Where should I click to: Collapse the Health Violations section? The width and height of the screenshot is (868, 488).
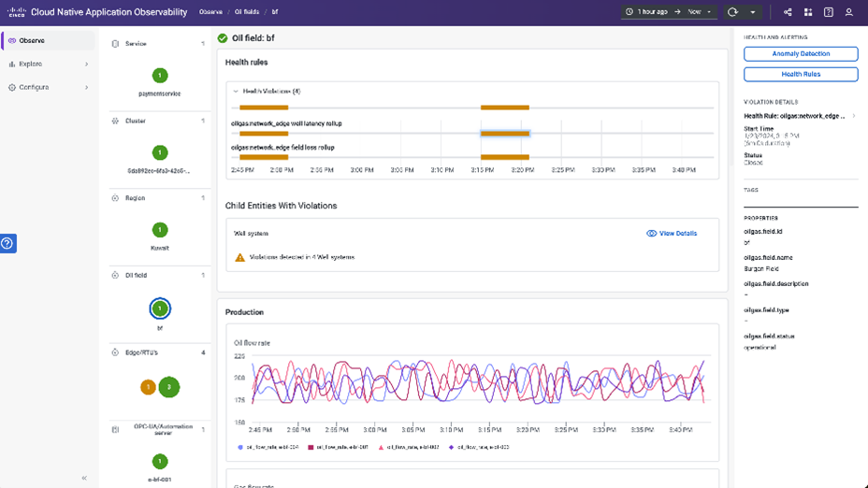tap(237, 92)
